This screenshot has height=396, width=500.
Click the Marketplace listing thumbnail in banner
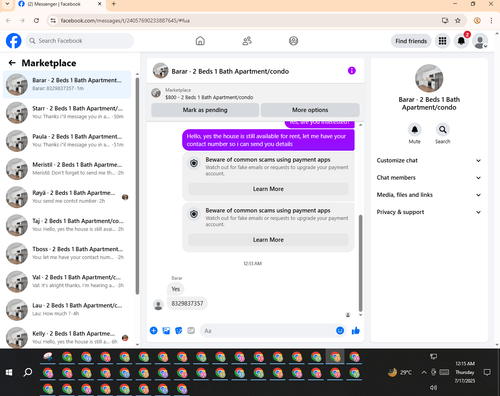click(x=156, y=93)
